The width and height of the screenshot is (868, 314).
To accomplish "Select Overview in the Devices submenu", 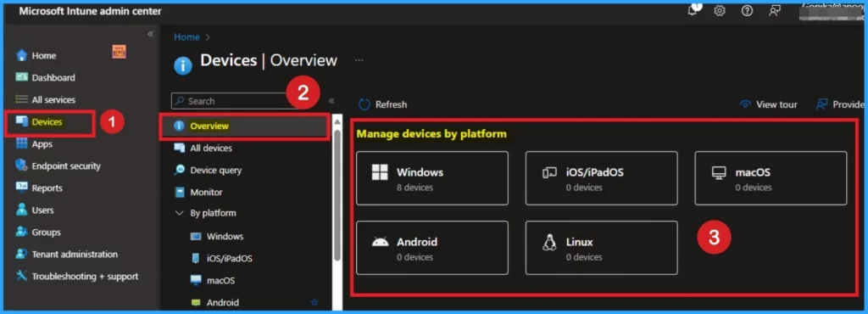I will [x=244, y=126].
